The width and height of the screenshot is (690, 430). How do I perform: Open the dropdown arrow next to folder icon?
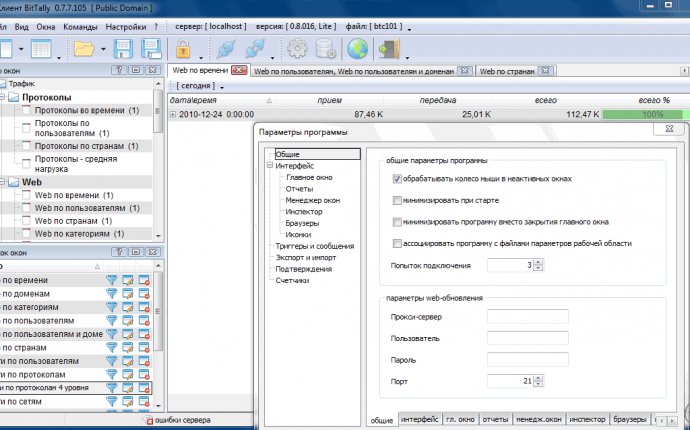[103, 49]
